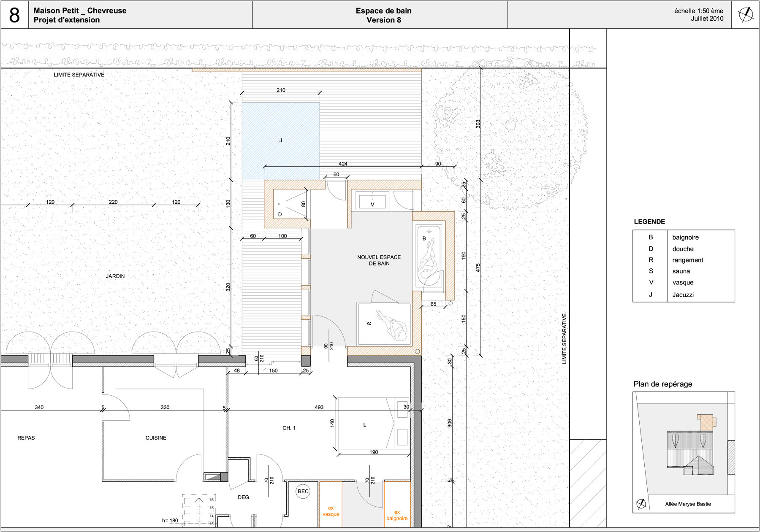Click the circled BEC symbol
Screen dimensions: 760x532
click(x=303, y=491)
